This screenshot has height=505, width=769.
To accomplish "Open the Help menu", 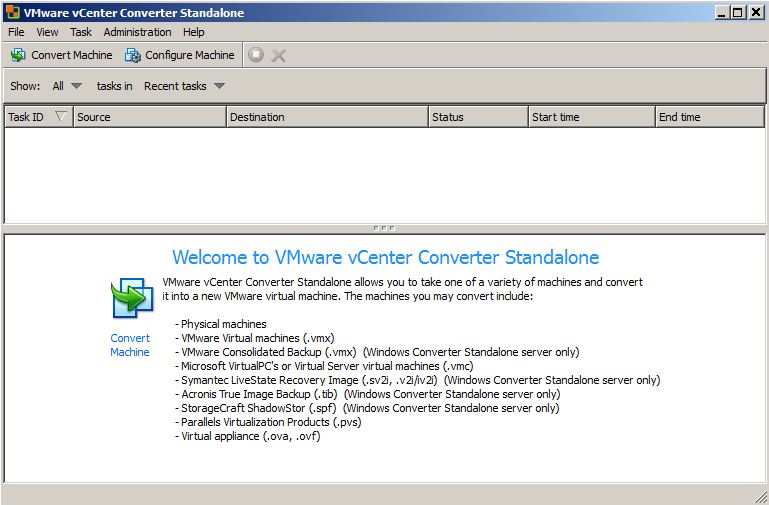I will 193,32.
